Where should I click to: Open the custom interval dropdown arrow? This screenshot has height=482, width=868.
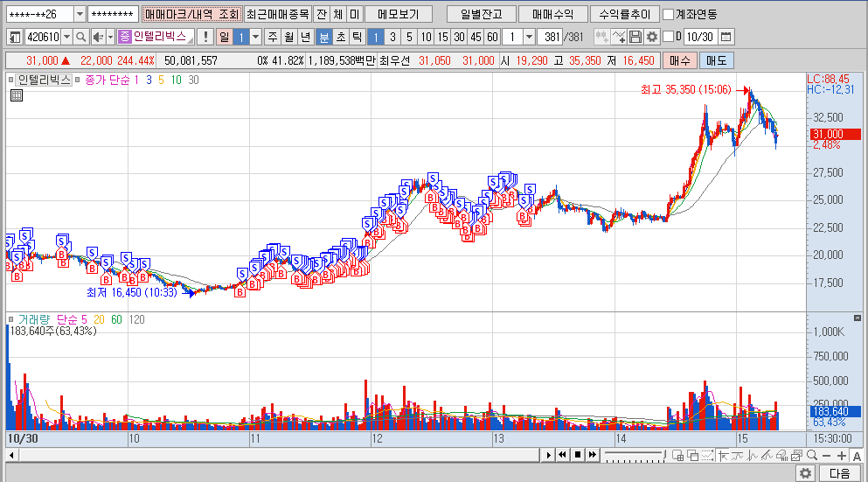[529, 37]
